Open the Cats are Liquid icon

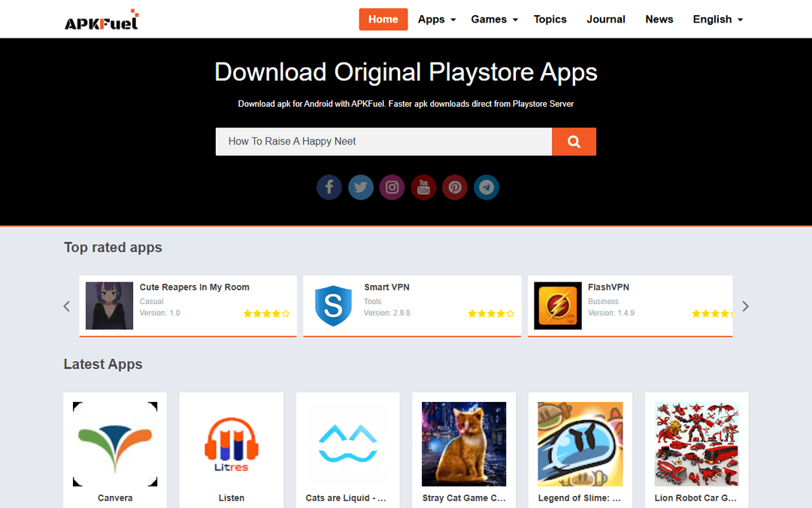tap(348, 444)
